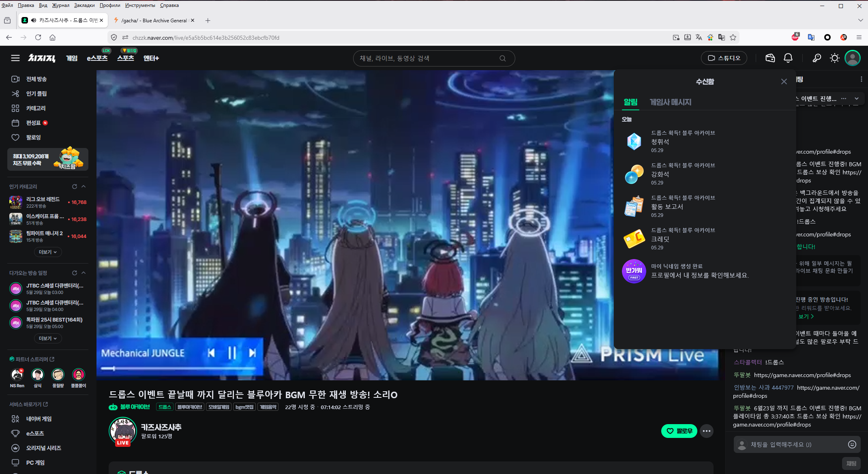Open partner streamer NS Ren
The height and width of the screenshot is (474, 868).
point(17,378)
